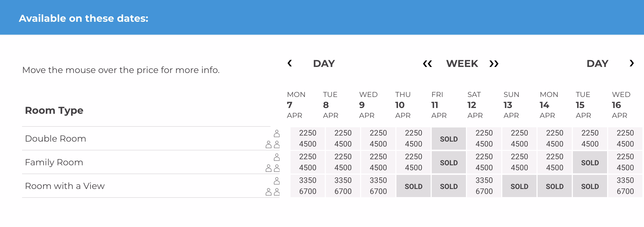The height and width of the screenshot is (227, 644).
Task: Select Double Room row name
Action: coord(55,139)
